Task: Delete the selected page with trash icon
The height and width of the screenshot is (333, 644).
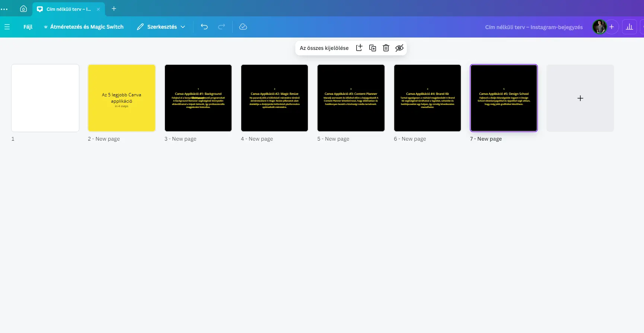Action: pos(386,48)
